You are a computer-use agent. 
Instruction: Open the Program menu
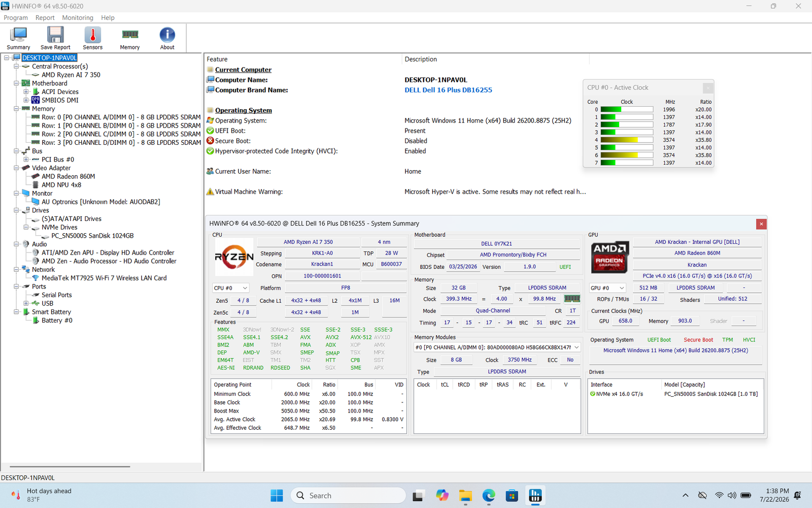pos(16,18)
